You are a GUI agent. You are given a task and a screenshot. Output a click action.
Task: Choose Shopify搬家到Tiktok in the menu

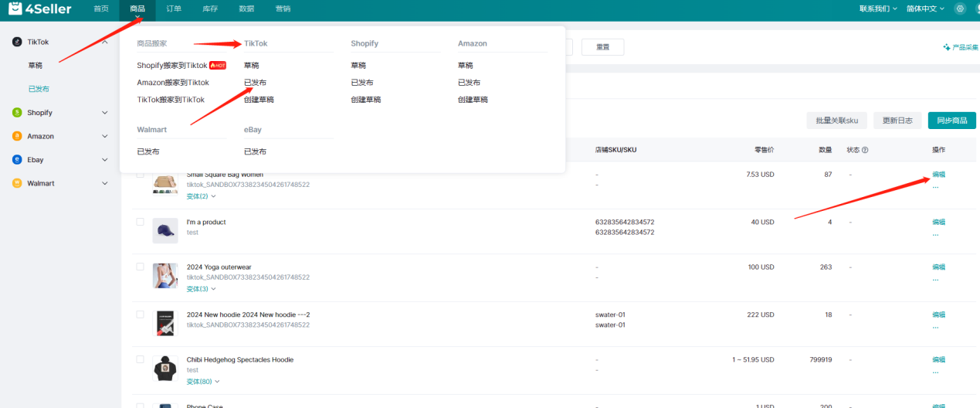click(172, 66)
